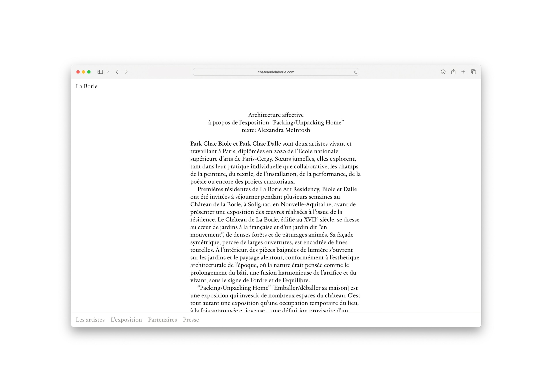
Task: Click the chateaudelaborie.com address bar
Action: pos(276,72)
